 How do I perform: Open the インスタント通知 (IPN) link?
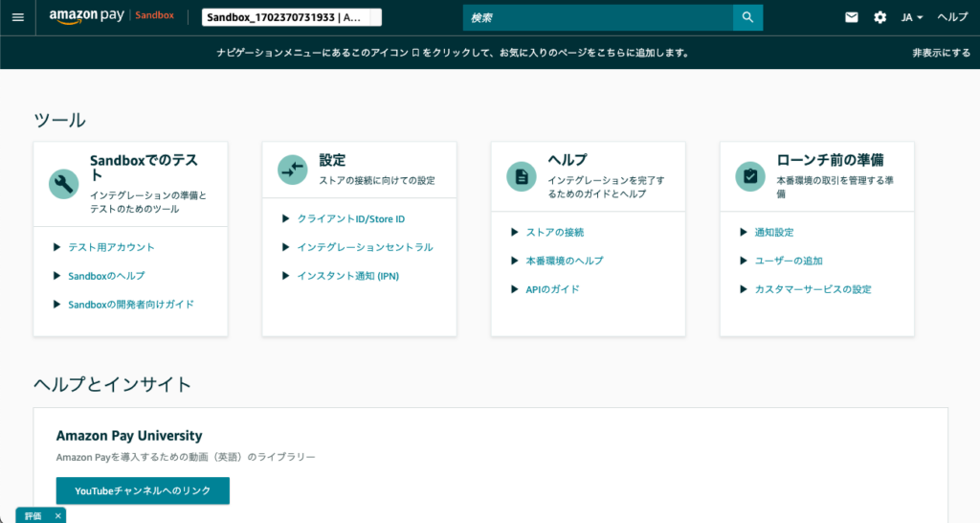tap(347, 276)
